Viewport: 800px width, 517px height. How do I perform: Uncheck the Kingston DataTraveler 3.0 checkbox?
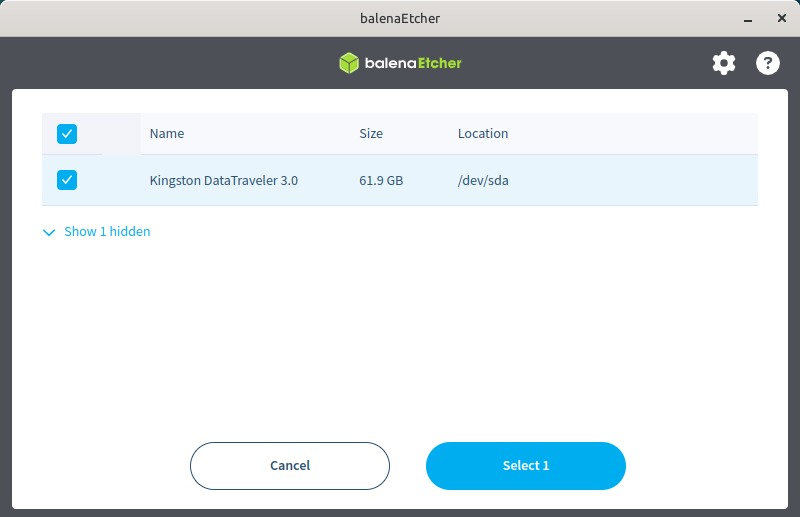[x=67, y=180]
